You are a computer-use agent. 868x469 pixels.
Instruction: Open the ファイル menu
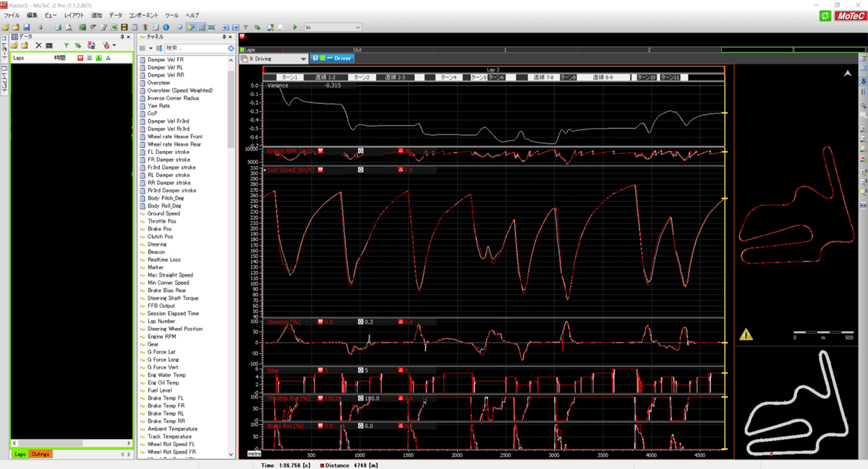pos(12,15)
